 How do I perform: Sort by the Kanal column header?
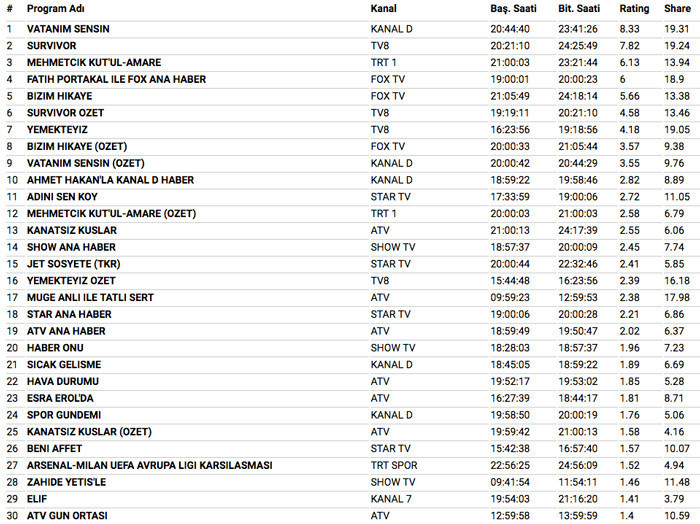(x=383, y=9)
